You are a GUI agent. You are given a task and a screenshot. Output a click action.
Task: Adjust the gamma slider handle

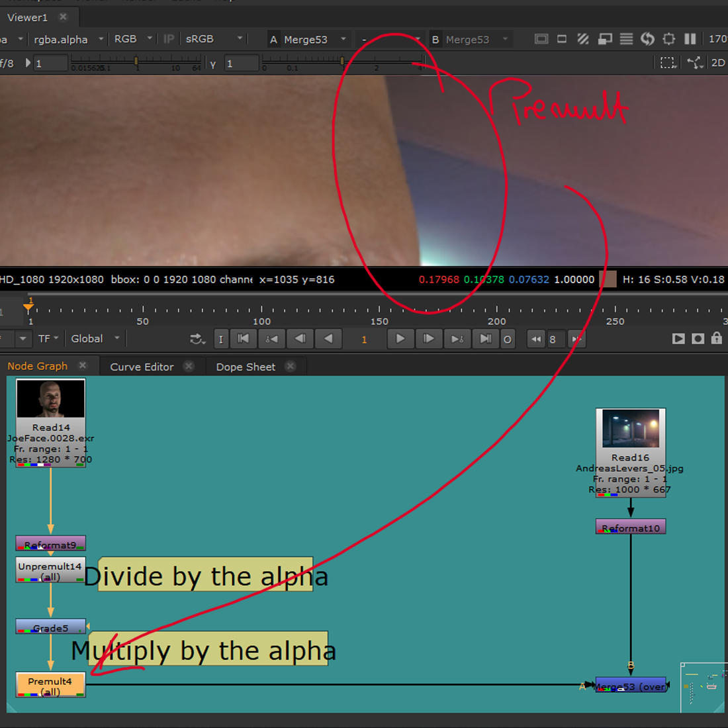342,61
